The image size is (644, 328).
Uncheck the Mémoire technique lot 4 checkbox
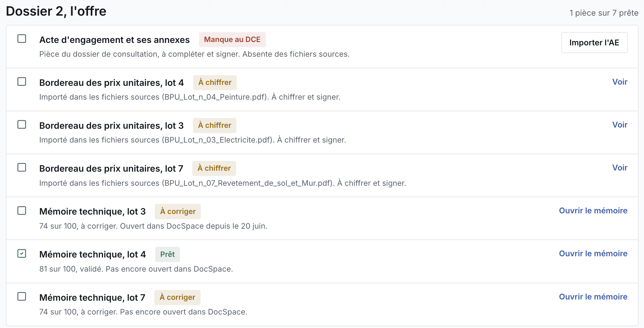(22, 254)
